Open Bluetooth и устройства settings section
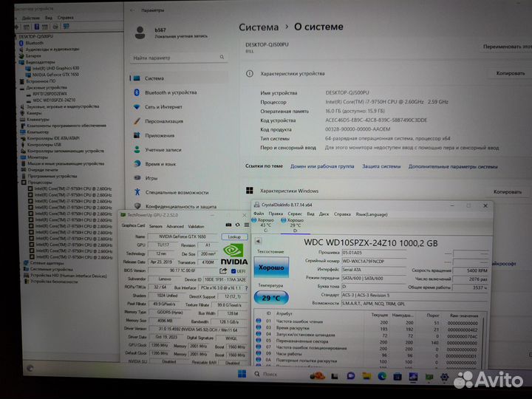This screenshot has height=399, width=532. pos(170,93)
